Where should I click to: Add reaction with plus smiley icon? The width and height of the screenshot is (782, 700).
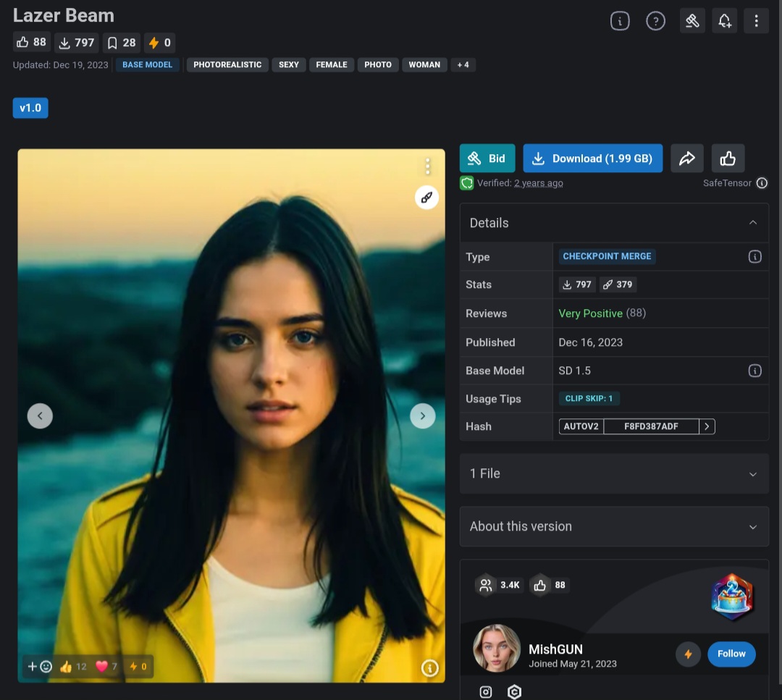(x=40, y=667)
